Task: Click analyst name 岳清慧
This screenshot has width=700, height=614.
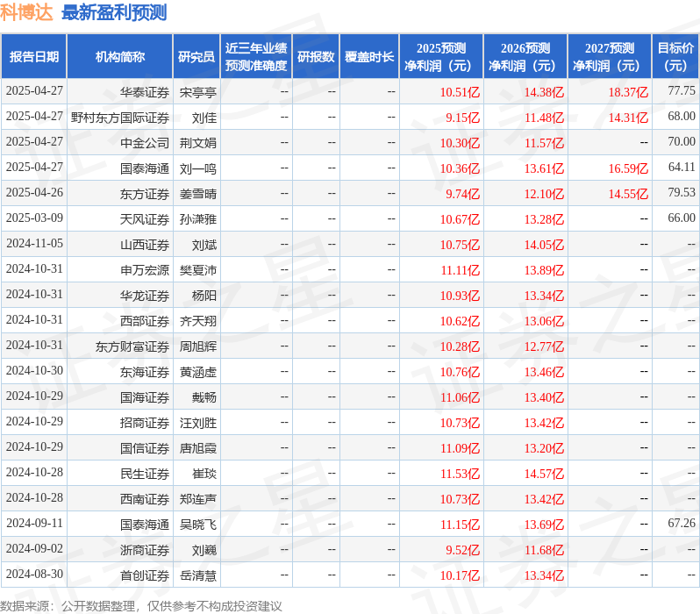Action: (x=197, y=576)
